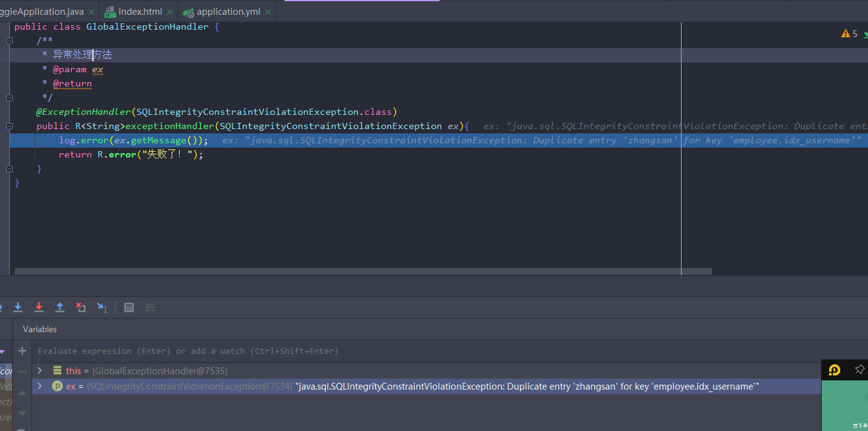
Task: Select 'this = {GlobalExceptionHandler@7535}' row
Action: [426, 370]
